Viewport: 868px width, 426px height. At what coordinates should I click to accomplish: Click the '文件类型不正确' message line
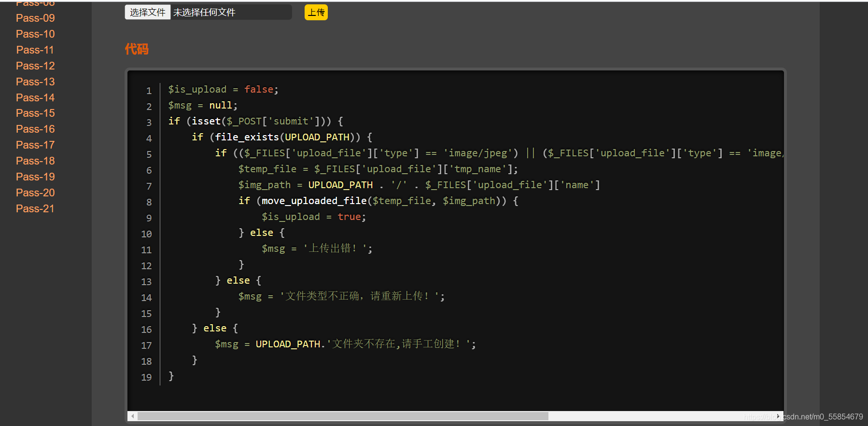click(341, 296)
